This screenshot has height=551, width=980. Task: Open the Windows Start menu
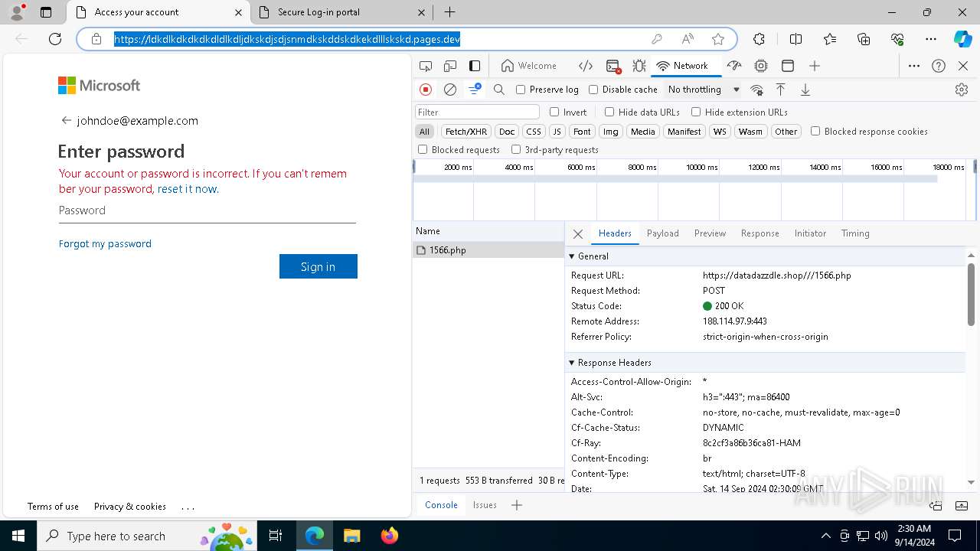tap(18, 536)
